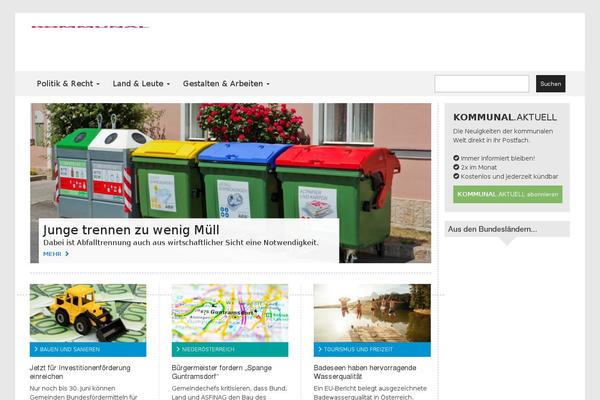Click text Die Neuigkeiten der kommunalen Welt

[x=503, y=136]
